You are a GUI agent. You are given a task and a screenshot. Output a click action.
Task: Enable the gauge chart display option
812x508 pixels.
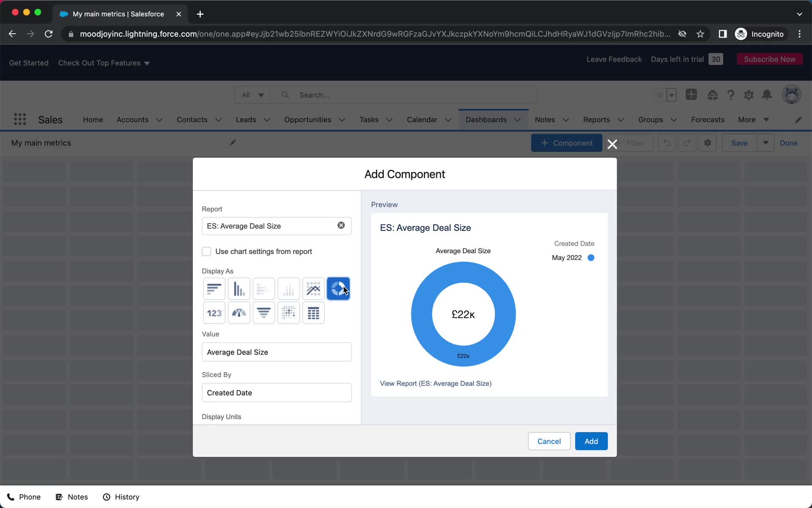[x=239, y=312]
